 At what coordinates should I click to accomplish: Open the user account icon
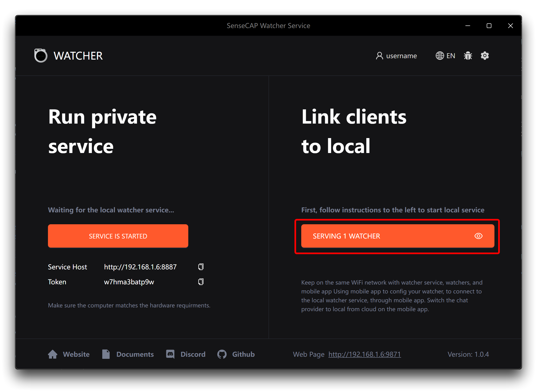tap(379, 56)
